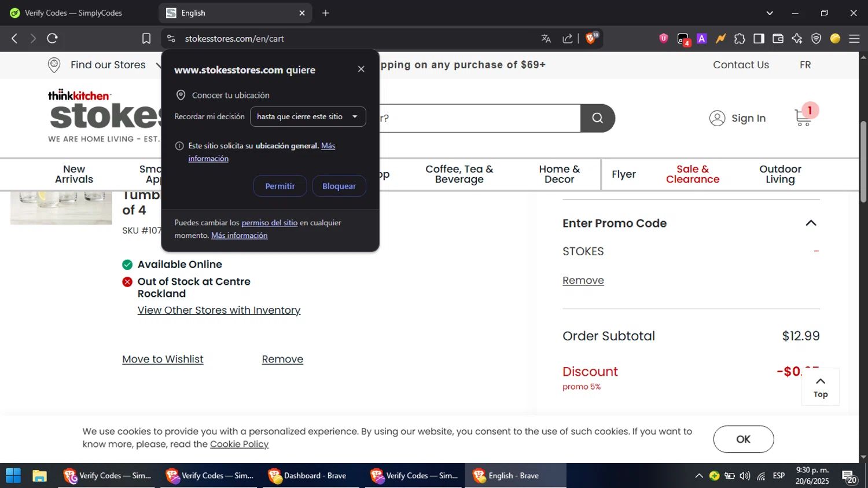This screenshot has height=488, width=868.
Task: Open Brave Shields lion icon
Action: (592, 38)
